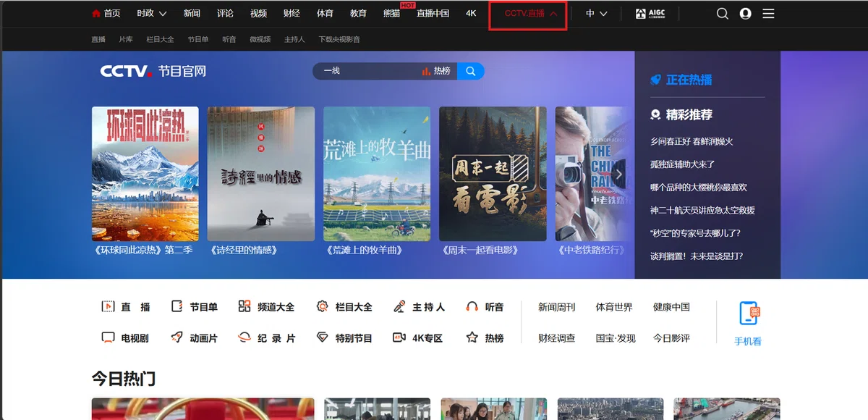Open recommendation 神二十航天员讲应急太空救援

pos(702,210)
